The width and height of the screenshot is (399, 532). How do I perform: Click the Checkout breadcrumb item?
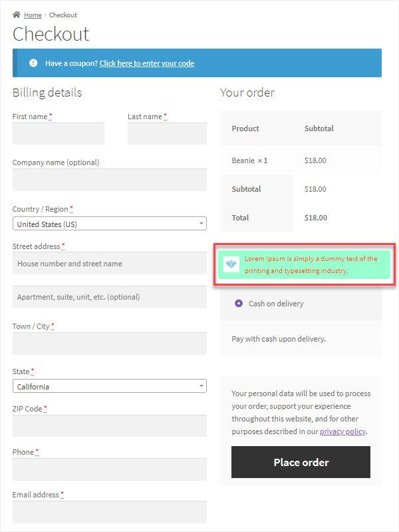[x=63, y=15]
